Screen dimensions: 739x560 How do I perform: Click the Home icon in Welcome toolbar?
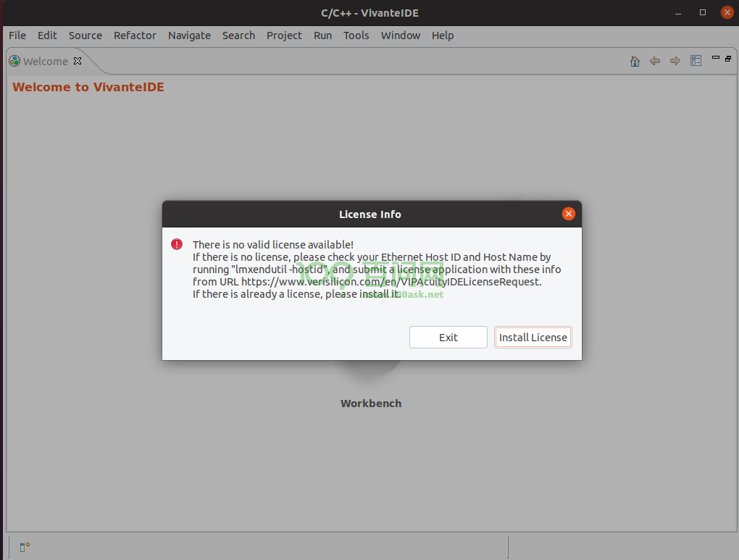635,62
